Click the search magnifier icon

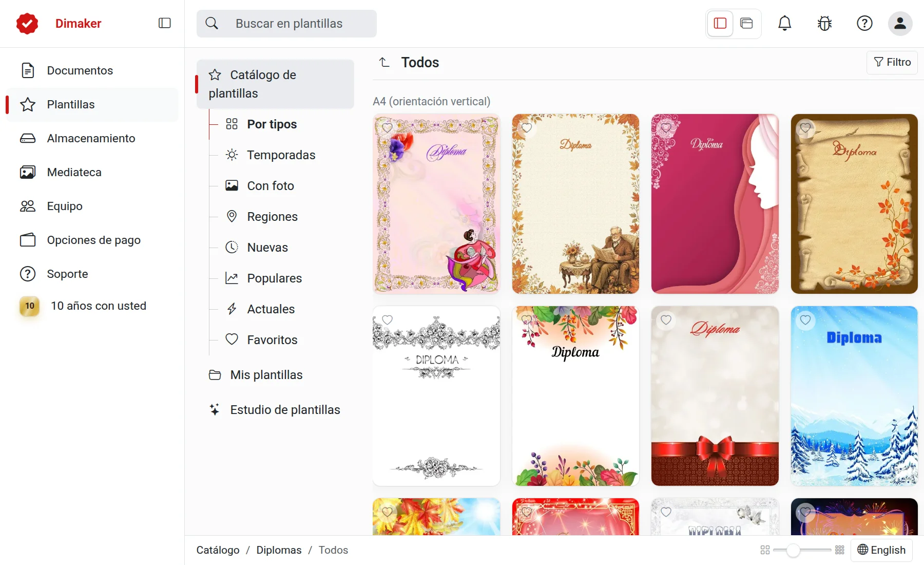click(211, 23)
